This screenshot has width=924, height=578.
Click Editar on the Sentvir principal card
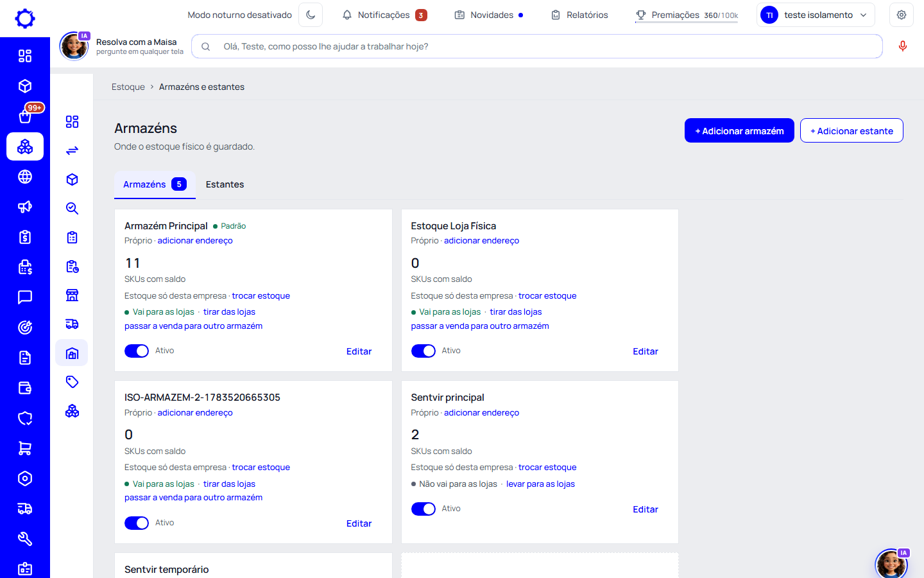[646, 509]
